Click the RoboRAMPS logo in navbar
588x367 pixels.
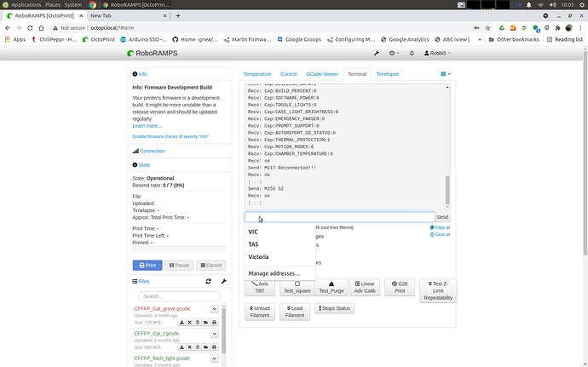click(153, 54)
